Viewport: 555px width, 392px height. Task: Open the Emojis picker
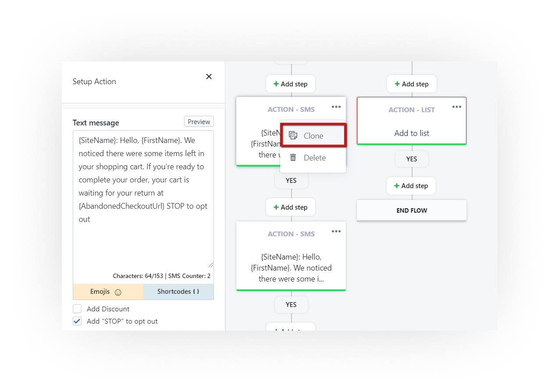coord(108,292)
